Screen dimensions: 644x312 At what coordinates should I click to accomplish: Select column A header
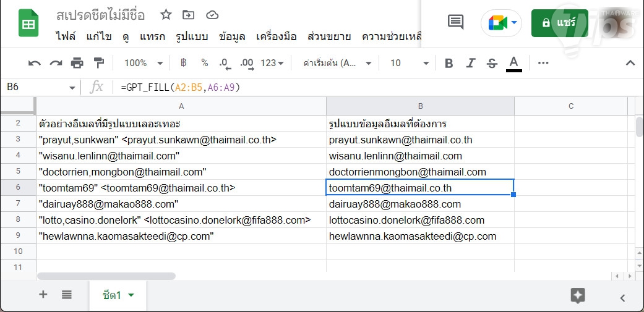(x=181, y=106)
